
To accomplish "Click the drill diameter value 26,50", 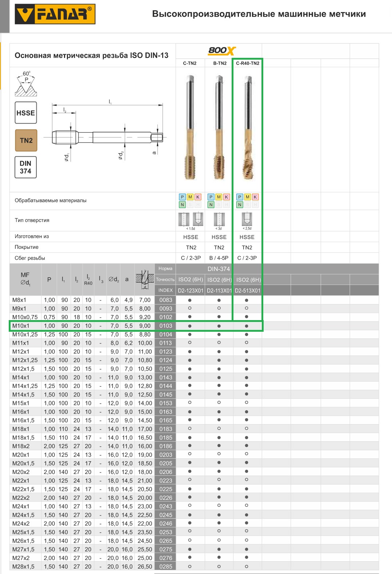I will (x=145, y=567).
